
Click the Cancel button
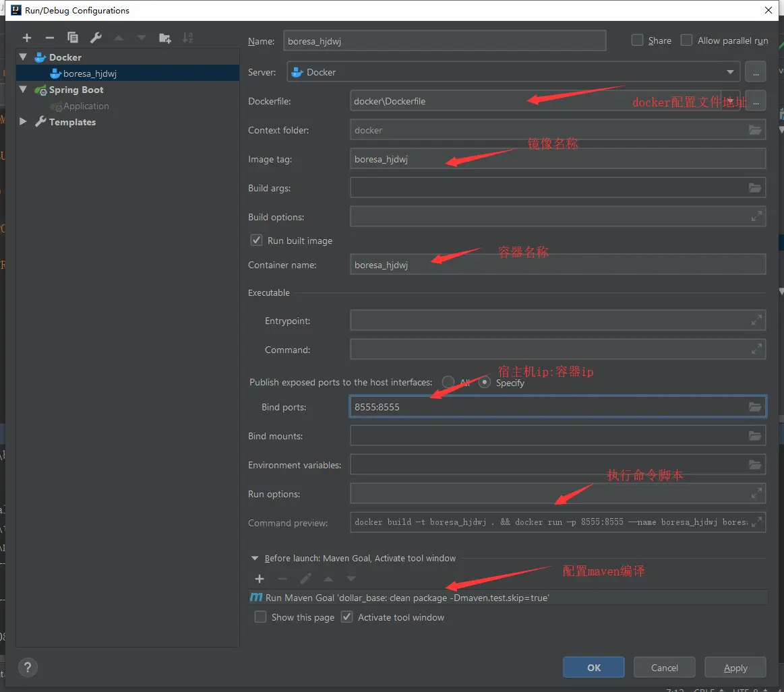pyautogui.click(x=664, y=668)
